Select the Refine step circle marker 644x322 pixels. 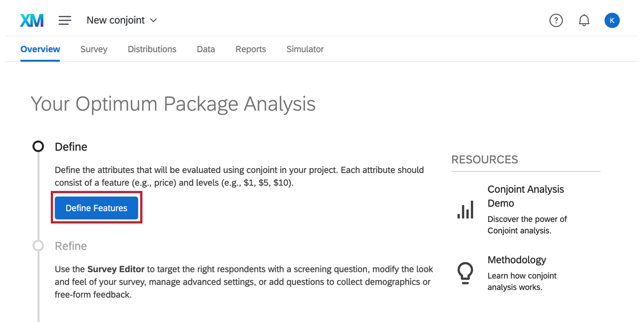(x=38, y=245)
